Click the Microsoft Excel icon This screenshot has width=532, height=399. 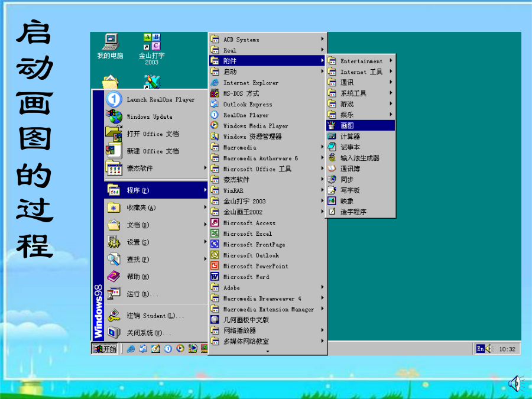[215, 233]
